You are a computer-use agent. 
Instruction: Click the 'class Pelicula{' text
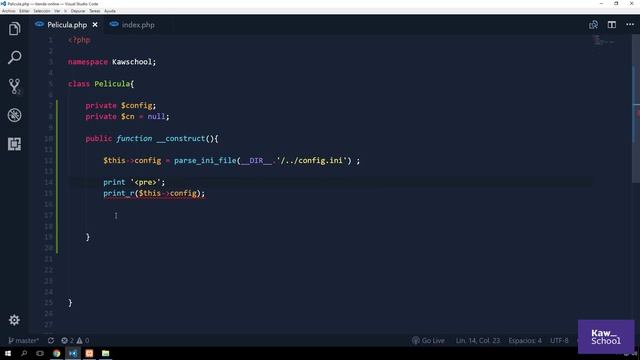[101, 84]
